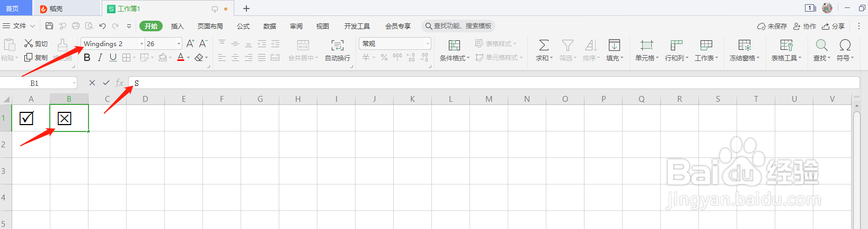Select row 3 header
Viewport: 868px width, 229px height.
click(4, 171)
